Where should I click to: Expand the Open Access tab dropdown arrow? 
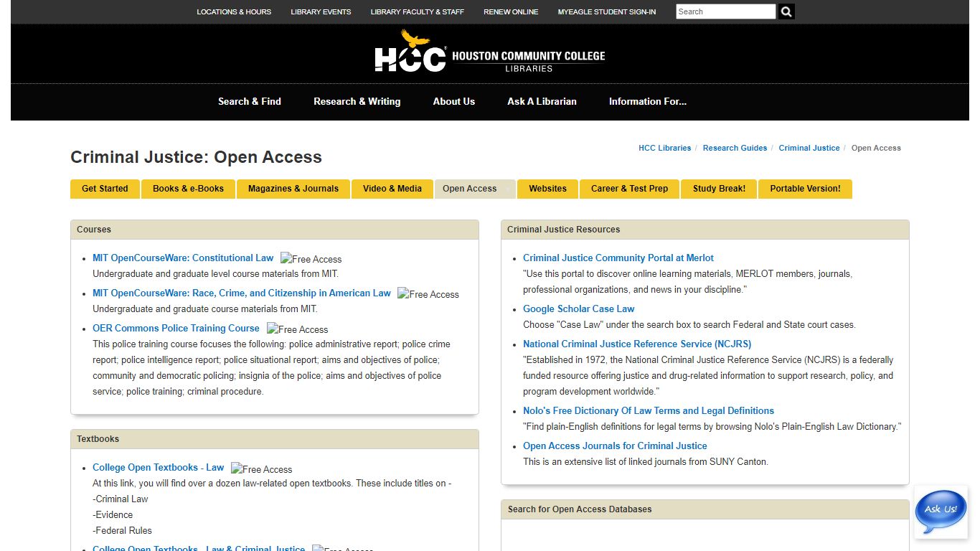click(x=508, y=189)
